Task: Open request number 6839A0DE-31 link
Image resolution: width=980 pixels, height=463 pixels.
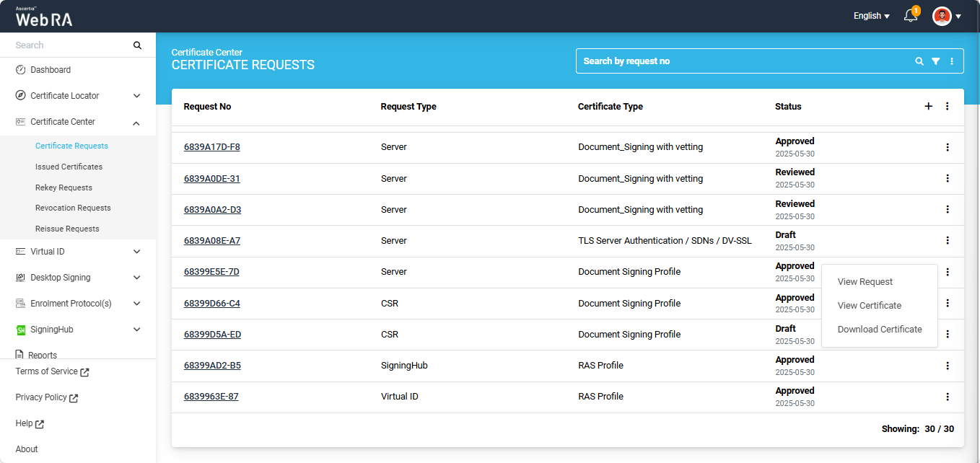Action: 211,179
